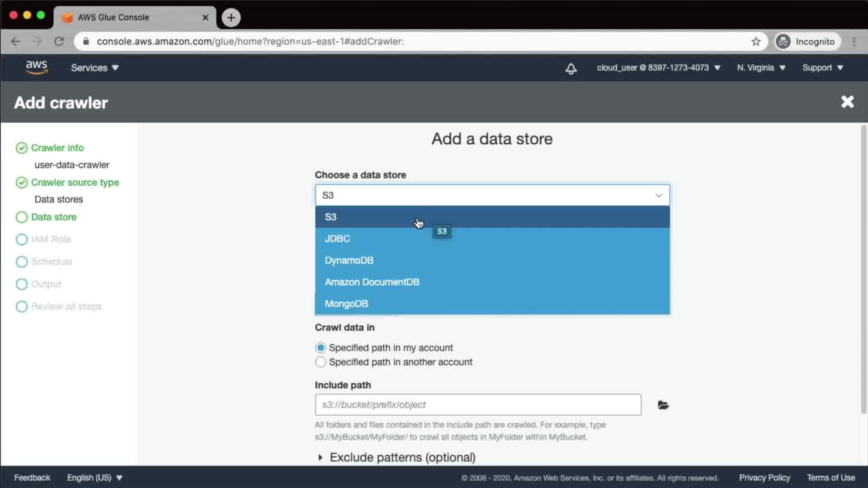868x488 pixels.
Task: Click the Incognito profile icon
Action: (783, 42)
